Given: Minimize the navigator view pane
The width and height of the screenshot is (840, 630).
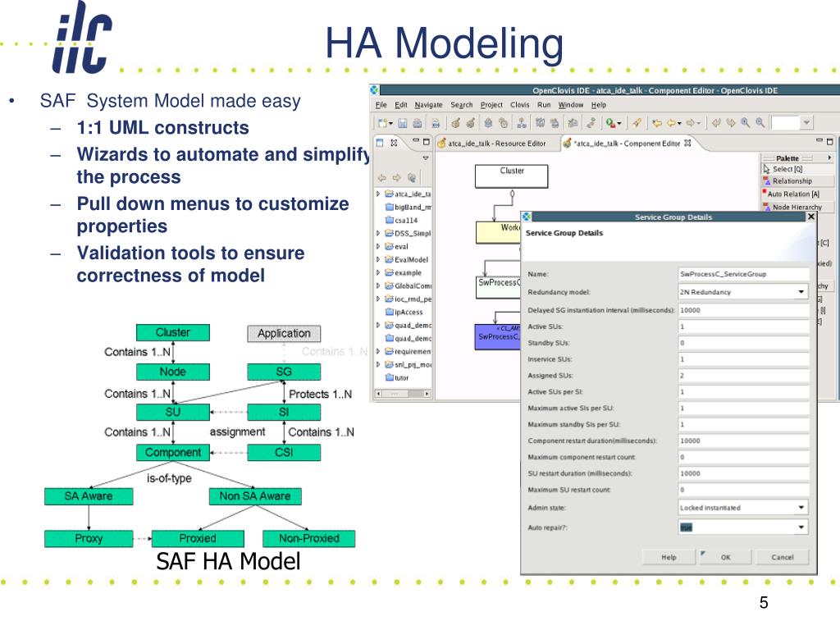Looking at the screenshot, I should coord(416,141).
